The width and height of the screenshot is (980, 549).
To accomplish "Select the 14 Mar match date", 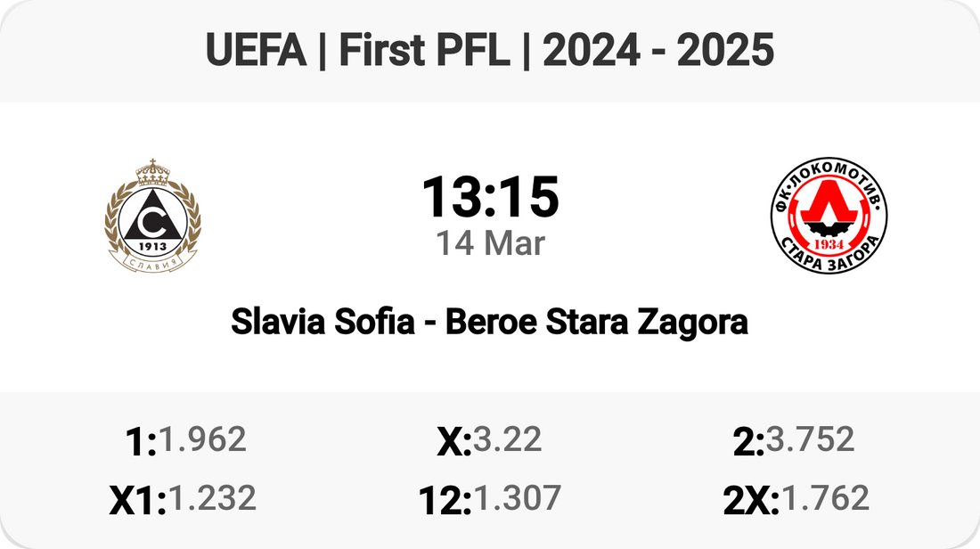I will pos(490,242).
